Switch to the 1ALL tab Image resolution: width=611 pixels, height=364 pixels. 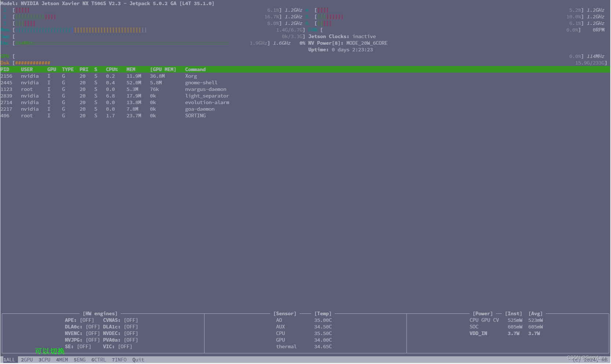[x=9, y=360]
